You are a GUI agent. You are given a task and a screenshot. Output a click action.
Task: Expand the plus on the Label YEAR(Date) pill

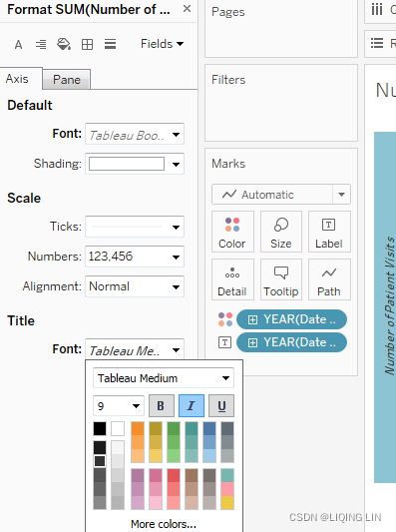(252, 342)
